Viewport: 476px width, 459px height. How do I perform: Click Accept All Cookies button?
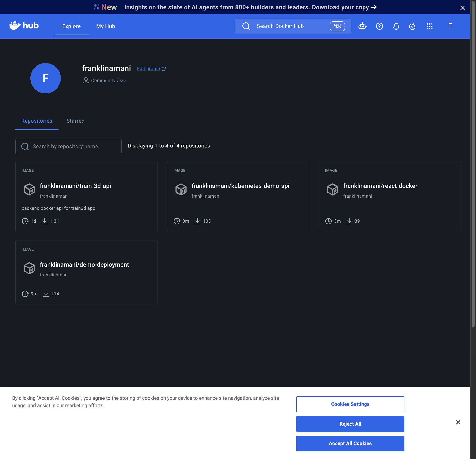(350, 443)
